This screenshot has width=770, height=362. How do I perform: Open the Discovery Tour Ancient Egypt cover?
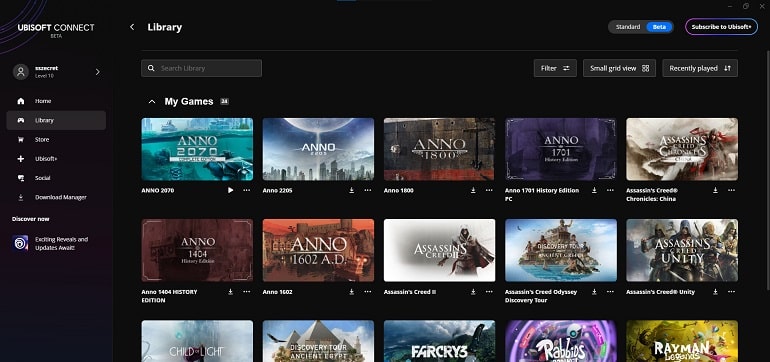click(x=318, y=341)
